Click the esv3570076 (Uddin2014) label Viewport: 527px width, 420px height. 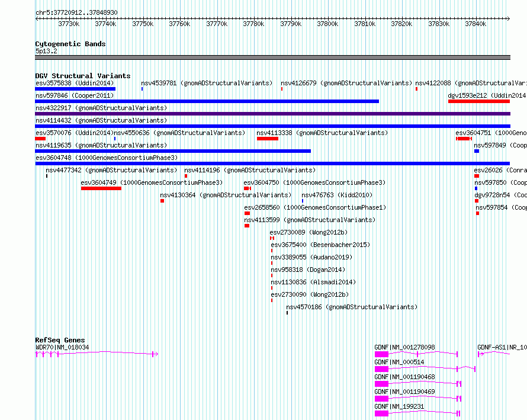click(75, 133)
